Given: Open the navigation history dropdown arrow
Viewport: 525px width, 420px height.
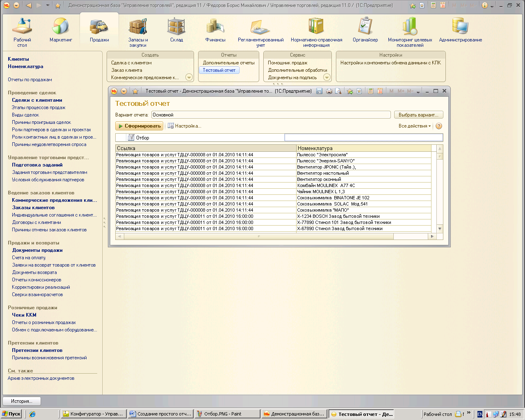Looking at the screenshot, I should point(48,5).
